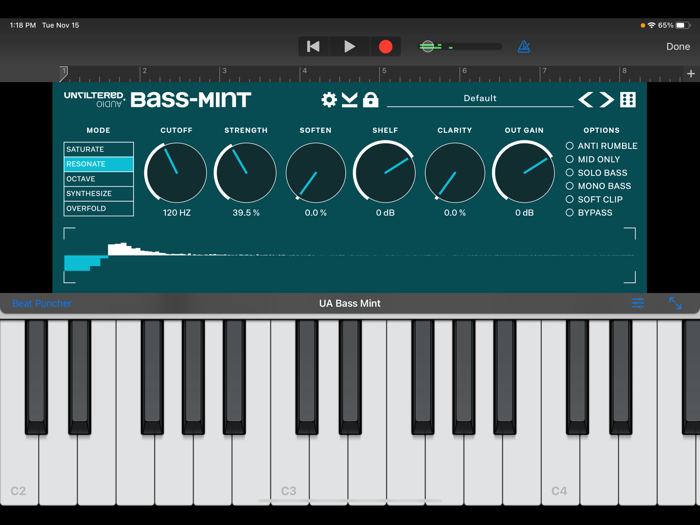700x525 pixels.
Task: Open the preset grid browser icon
Action: point(628,100)
